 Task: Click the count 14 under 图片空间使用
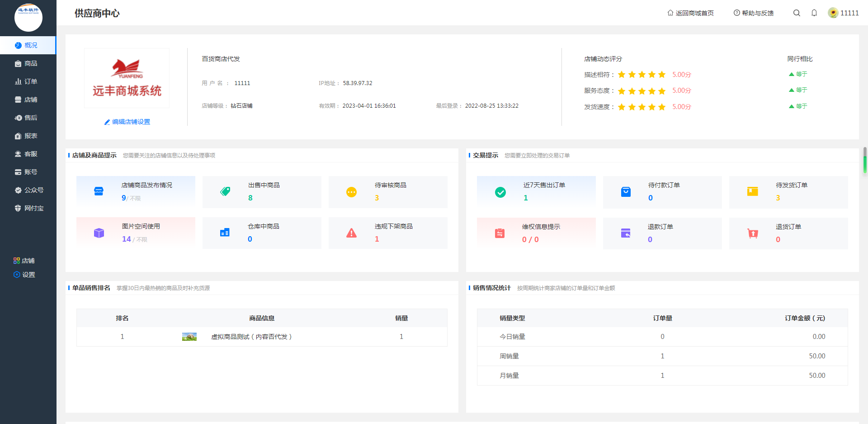(127, 239)
